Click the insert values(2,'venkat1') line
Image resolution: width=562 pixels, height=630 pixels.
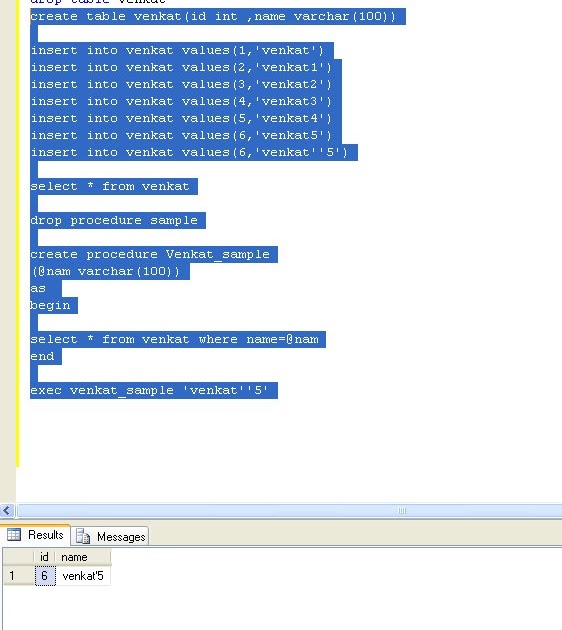click(x=181, y=67)
